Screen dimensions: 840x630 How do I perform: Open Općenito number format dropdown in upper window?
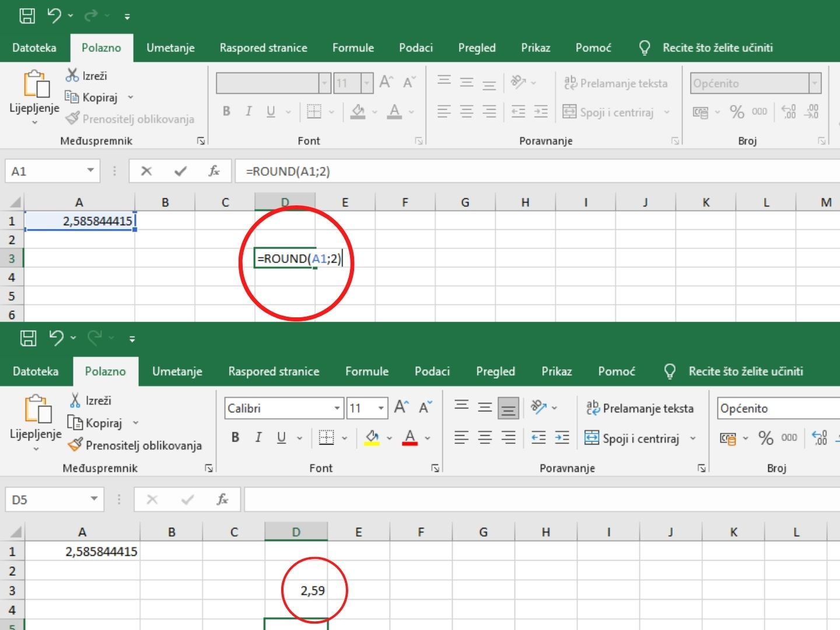(x=815, y=83)
